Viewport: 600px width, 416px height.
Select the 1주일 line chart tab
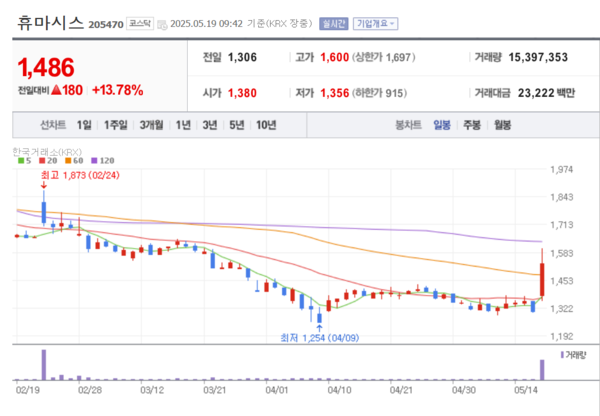pos(116,125)
